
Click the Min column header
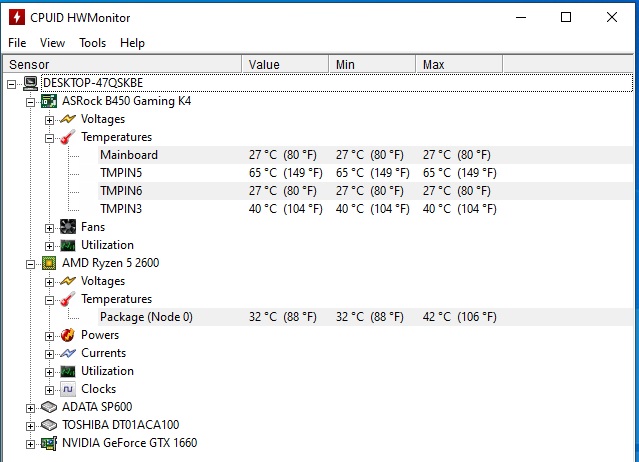point(372,64)
